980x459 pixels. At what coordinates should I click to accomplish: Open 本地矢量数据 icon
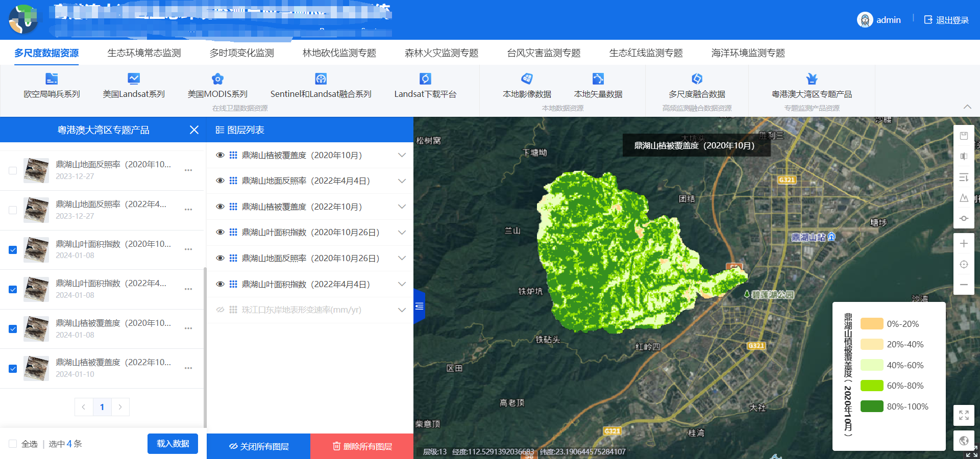pyautogui.click(x=598, y=79)
